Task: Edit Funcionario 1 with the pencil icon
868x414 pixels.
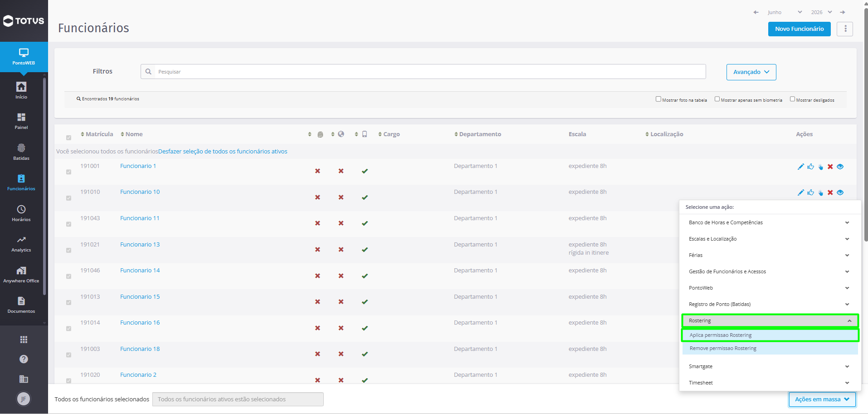Action: pyautogui.click(x=800, y=167)
